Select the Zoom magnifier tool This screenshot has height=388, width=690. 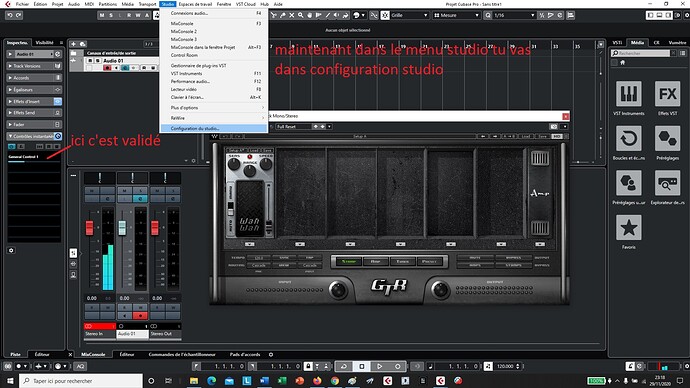coord(300,15)
